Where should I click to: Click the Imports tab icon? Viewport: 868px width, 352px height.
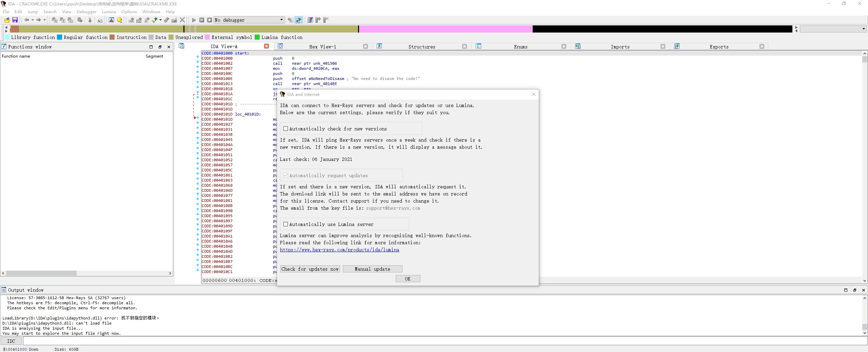[x=578, y=46]
